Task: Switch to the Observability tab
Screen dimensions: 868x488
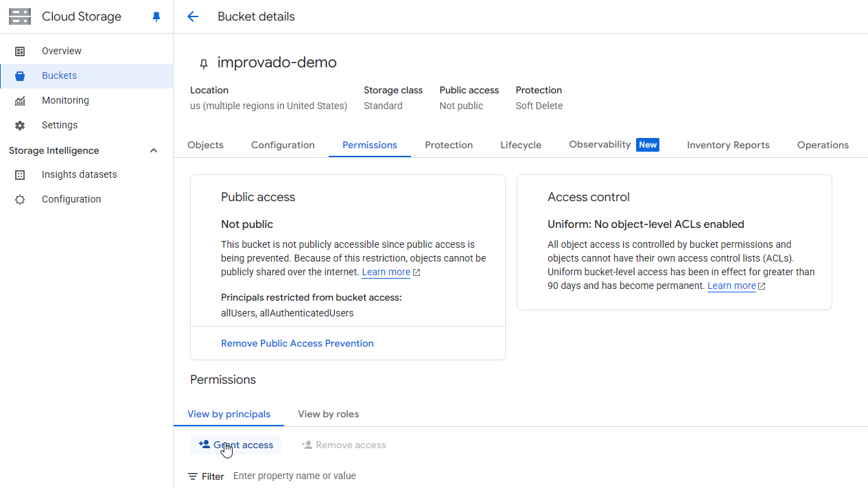Action: 614,145
